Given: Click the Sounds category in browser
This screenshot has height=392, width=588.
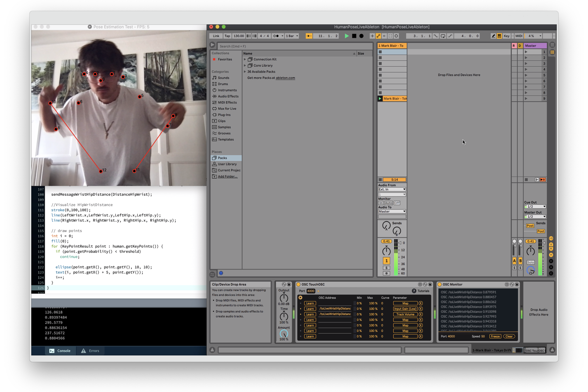Looking at the screenshot, I should click(223, 78).
